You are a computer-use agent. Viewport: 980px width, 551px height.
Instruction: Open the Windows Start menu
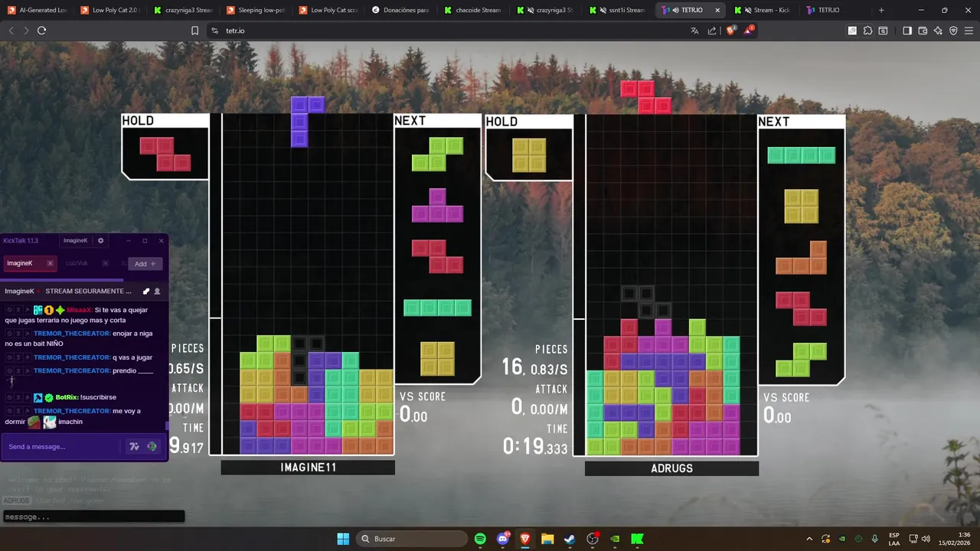(343, 539)
